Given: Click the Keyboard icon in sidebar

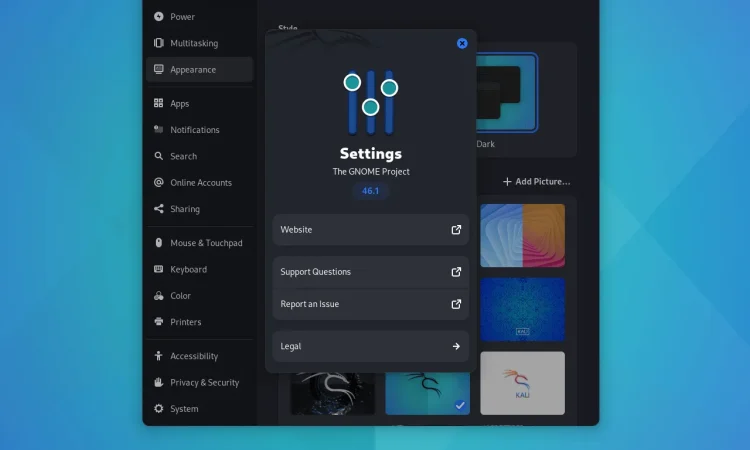Looking at the screenshot, I should (x=159, y=269).
